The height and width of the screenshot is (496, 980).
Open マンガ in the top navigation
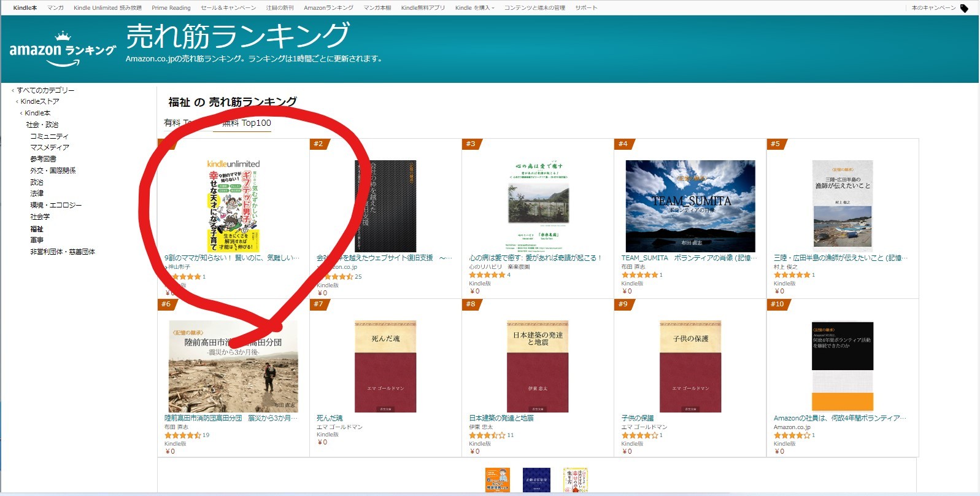coord(55,8)
